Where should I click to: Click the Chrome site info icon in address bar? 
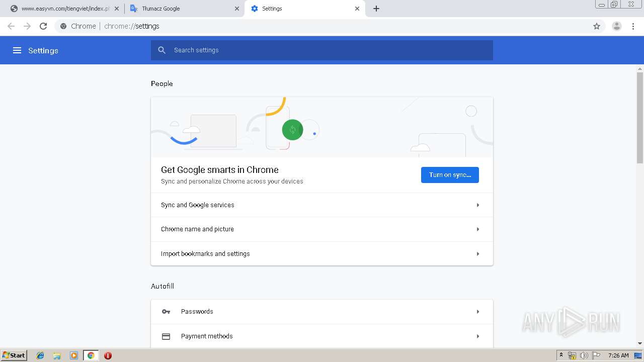63,26
